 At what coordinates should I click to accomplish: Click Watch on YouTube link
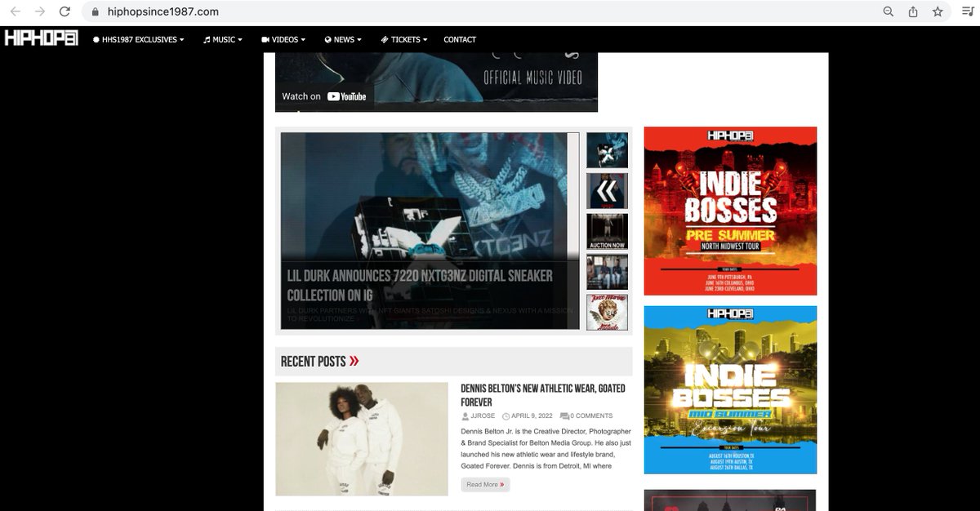coord(324,96)
